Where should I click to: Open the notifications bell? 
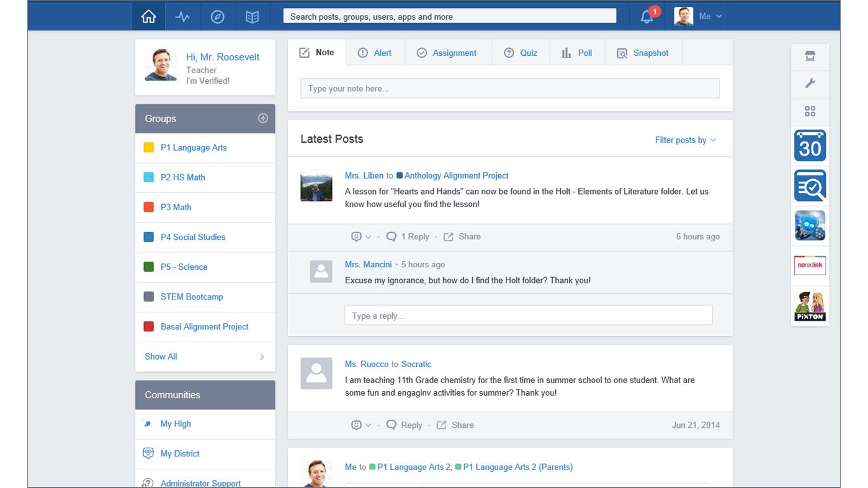pyautogui.click(x=645, y=17)
